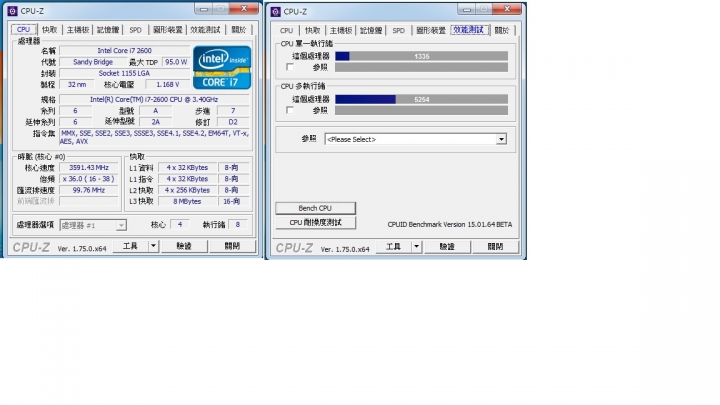This screenshot has height=405, width=720.
Task: Click 驗證 button in right window
Action: coord(447,247)
